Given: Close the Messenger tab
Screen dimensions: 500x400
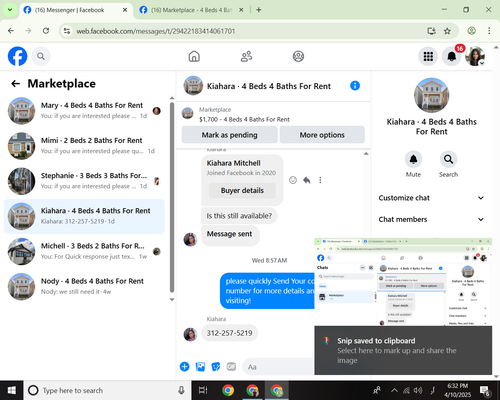Looking at the screenshot, I should point(125,10).
